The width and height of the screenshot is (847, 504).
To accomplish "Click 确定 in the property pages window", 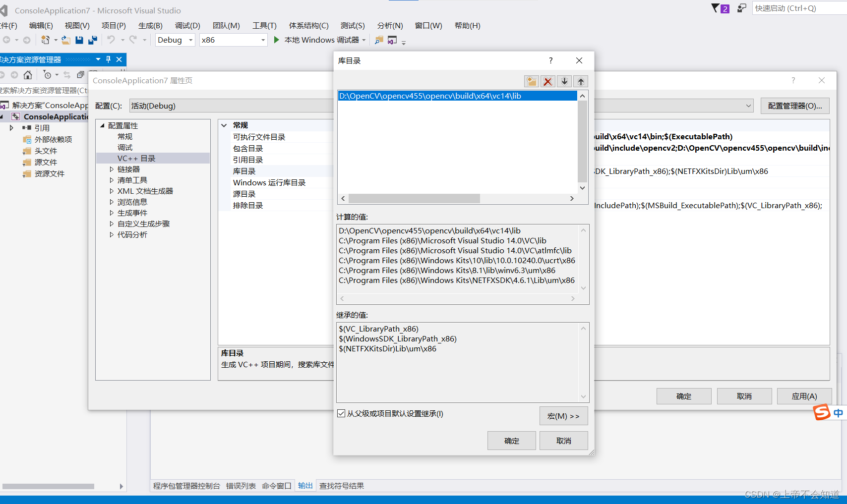I will coord(684,396).
